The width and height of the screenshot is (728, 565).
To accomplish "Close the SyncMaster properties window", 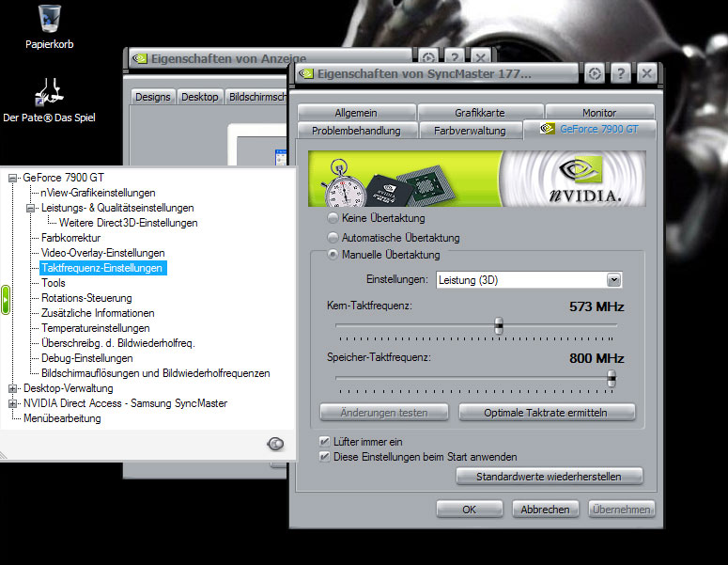I will point(647,73).
